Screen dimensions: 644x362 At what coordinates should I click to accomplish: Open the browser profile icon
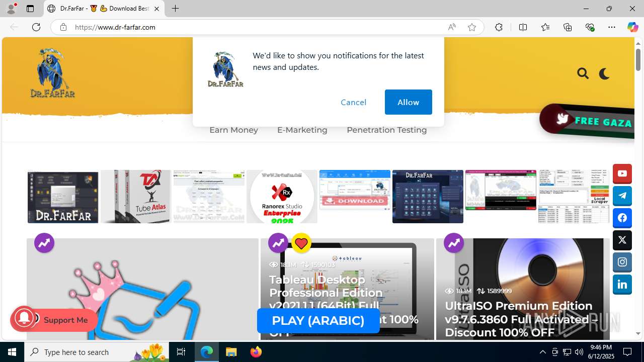[11, 9]
